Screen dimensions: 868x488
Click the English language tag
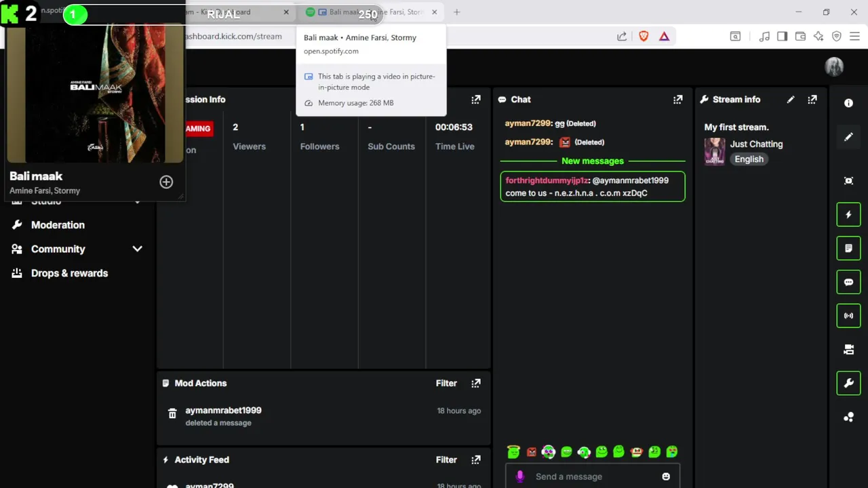coord(749,159)
